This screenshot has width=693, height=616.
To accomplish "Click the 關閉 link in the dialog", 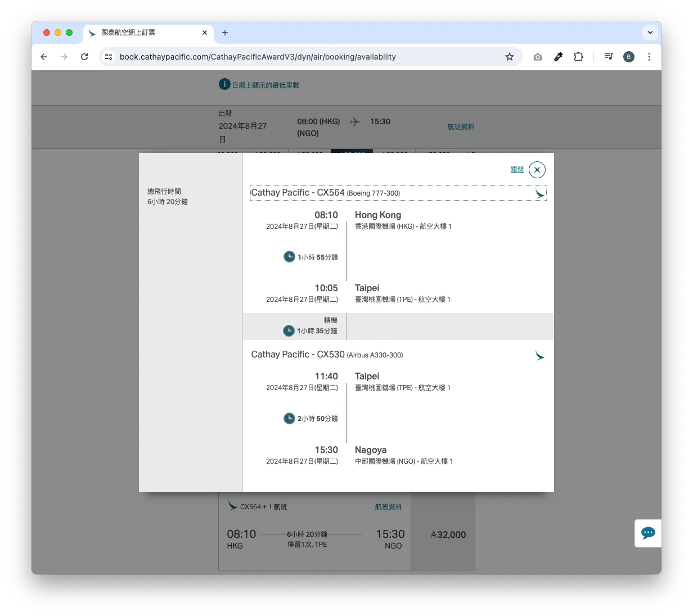I will click(x=517, y=170).
